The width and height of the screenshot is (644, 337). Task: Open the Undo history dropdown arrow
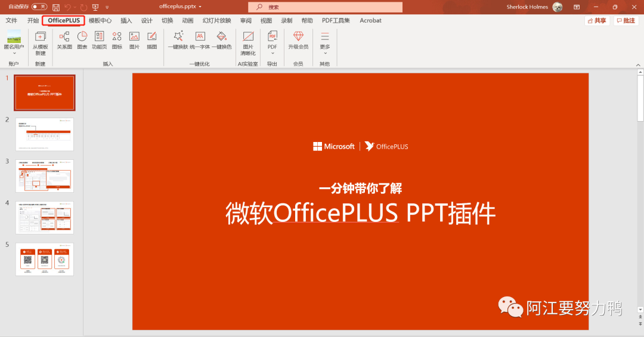tap(75, 7)
